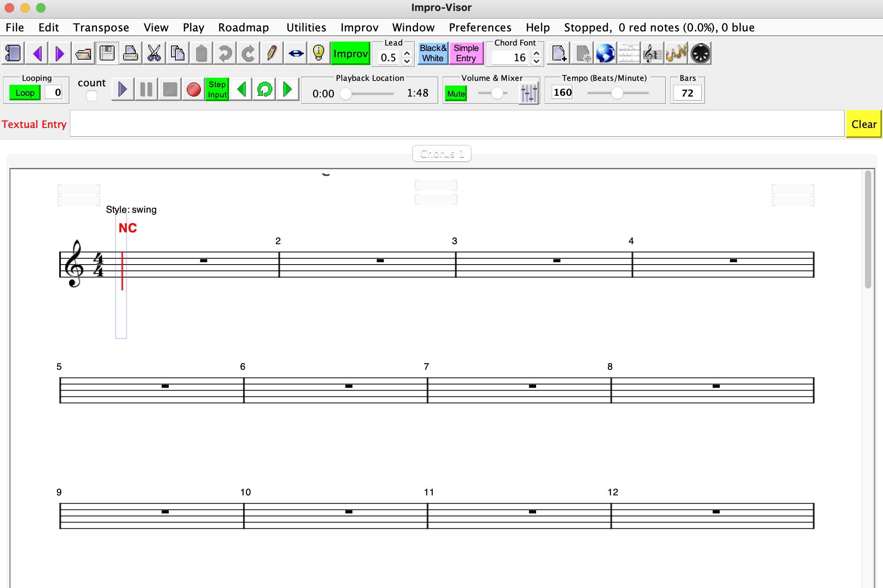Image resolution: width=883 pixels, height=588 pixels.
Task: Click the yellow lightbulb advice icon
Action: coord(319,53)
